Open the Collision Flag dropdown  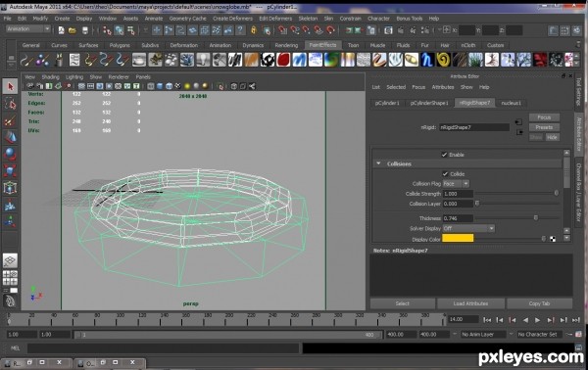coord(456,184)
